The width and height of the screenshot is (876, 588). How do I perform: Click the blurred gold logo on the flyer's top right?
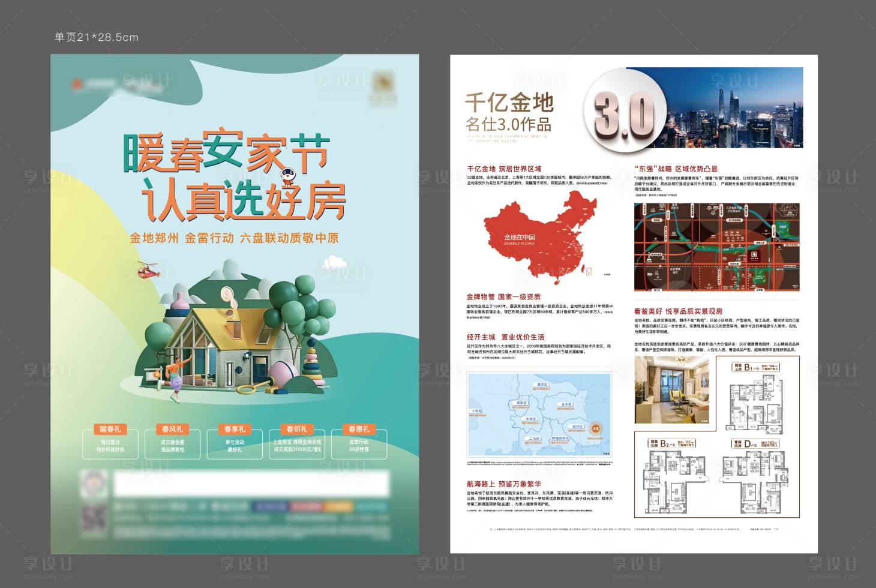point(383,88)
